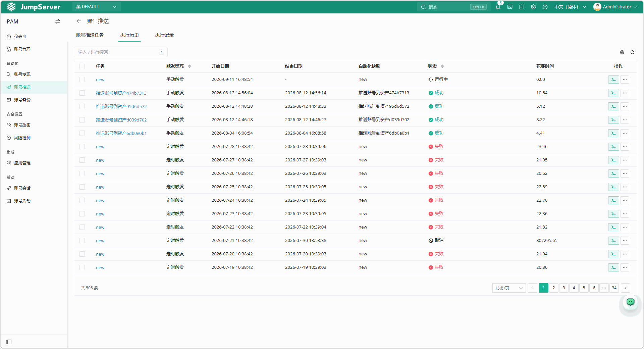Open the help question mark icon
This screenshot has height=349, width=644.
point(545,7)
